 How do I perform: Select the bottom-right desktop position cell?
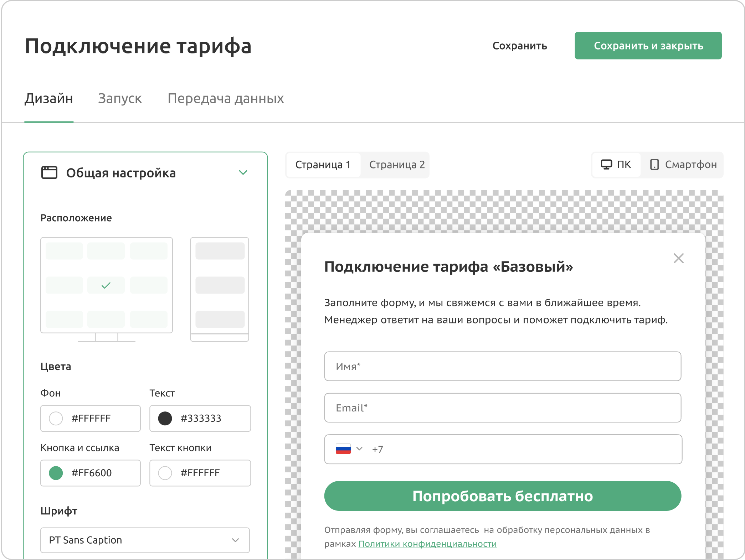149,319
